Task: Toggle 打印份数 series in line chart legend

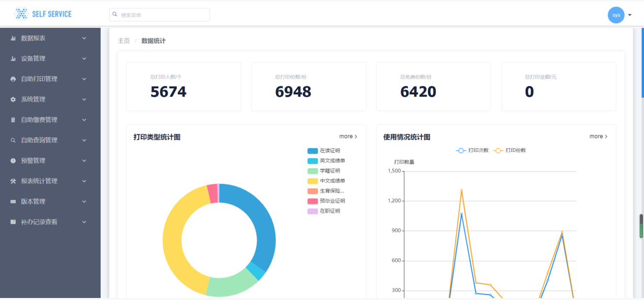Action: point(510,151)
